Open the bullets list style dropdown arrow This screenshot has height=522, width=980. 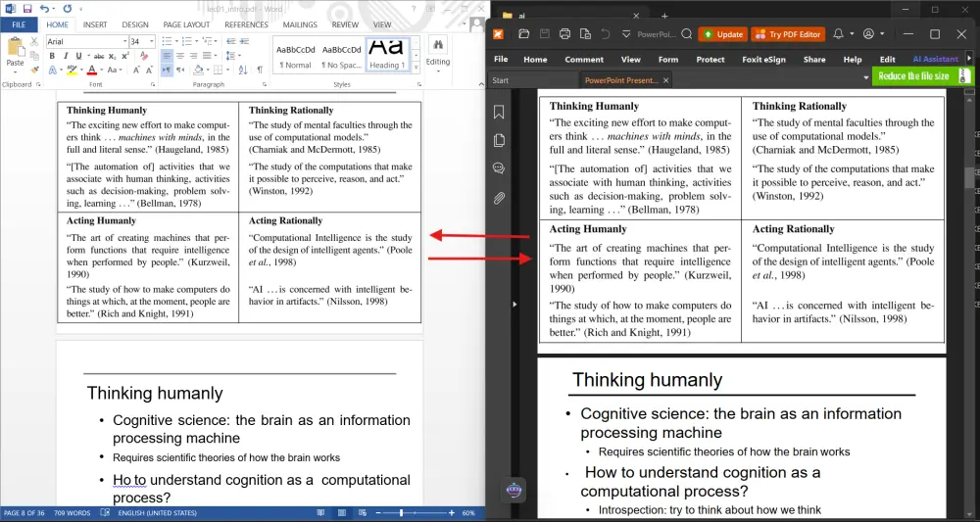point(175,41)
